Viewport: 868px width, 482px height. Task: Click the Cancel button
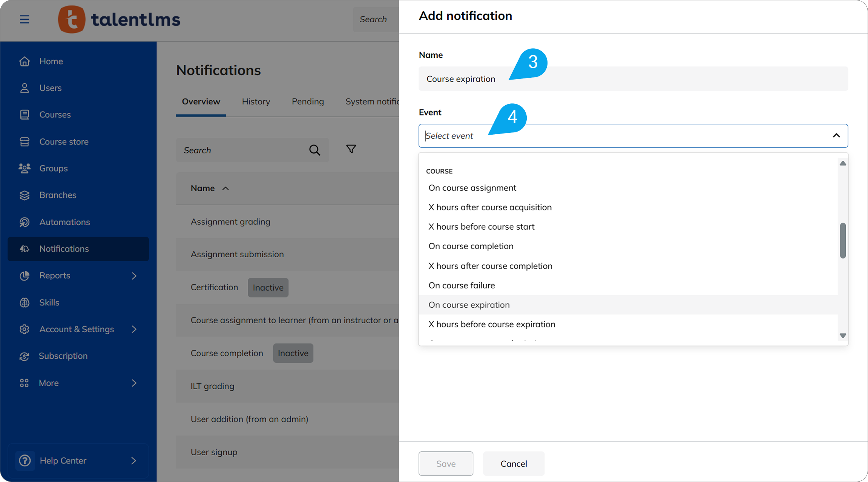click(514, 464)
